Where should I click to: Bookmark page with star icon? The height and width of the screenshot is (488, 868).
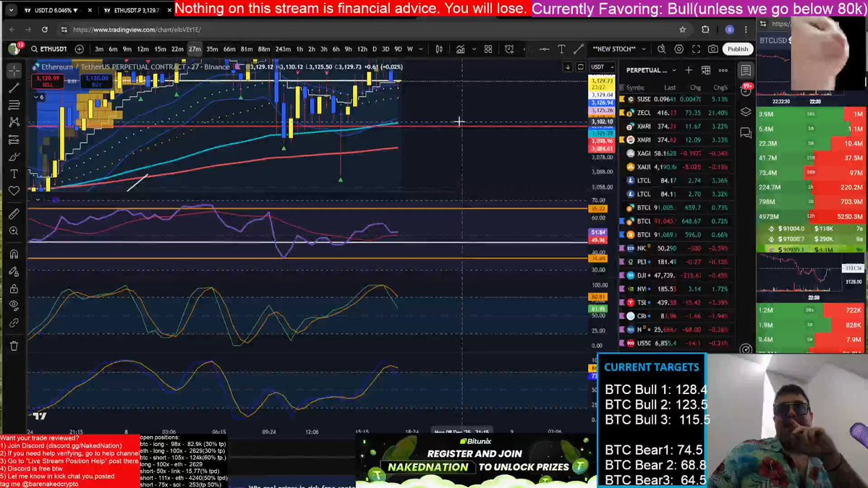682,30
